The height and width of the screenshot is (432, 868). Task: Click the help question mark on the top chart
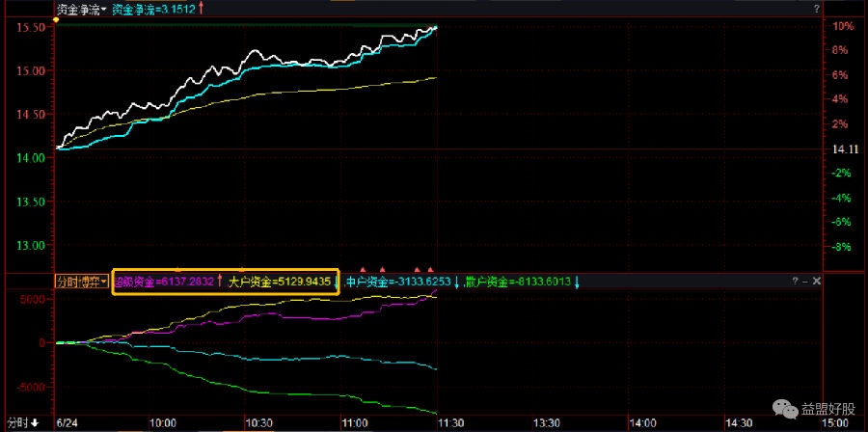point(816,9)
